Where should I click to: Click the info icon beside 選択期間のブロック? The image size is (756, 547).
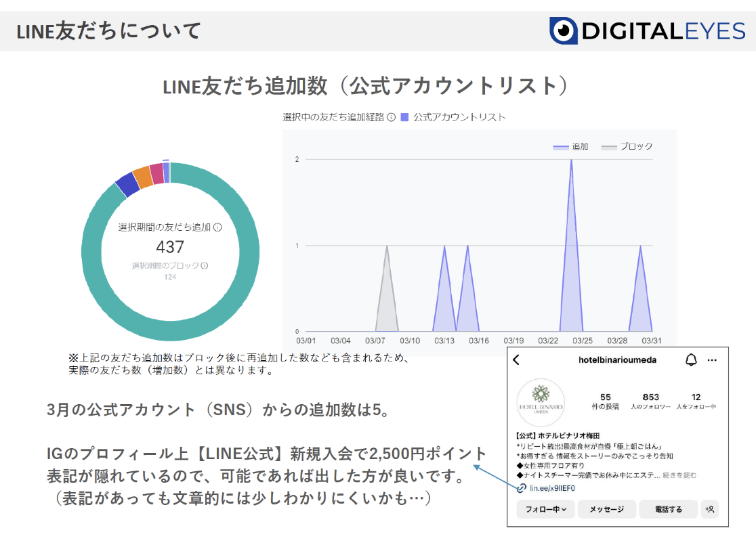(204, 266)
